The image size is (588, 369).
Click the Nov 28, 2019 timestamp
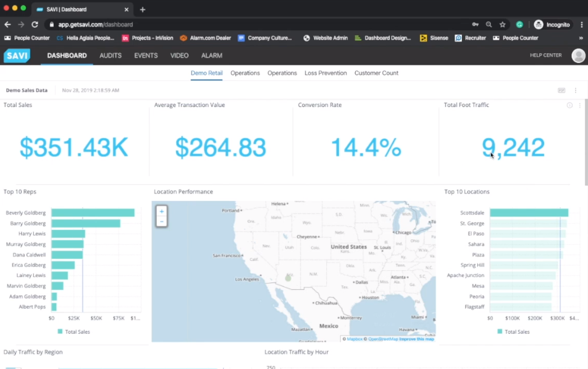(x=91, y=90)
